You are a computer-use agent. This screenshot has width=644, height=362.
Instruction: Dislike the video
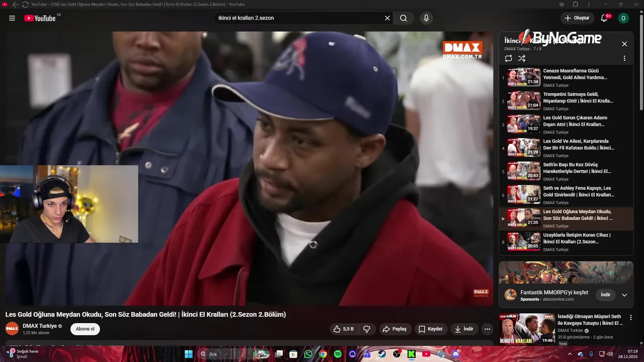(367, 329)
